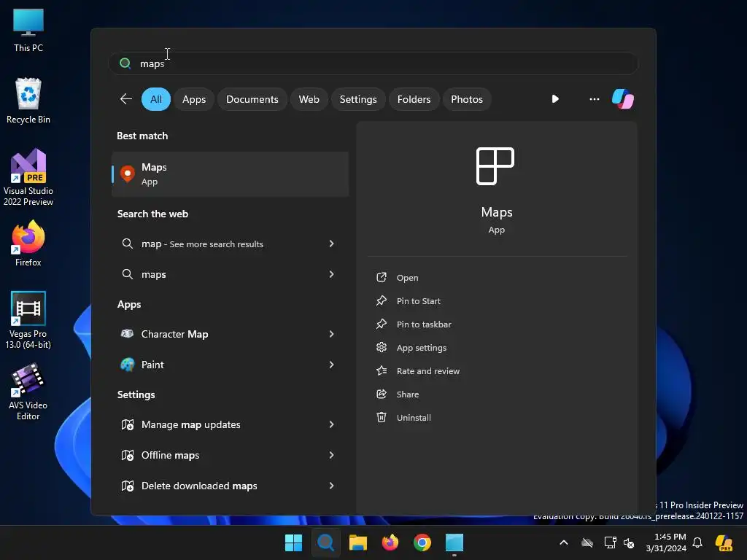Click the muted volume icon in tray
The image size is (747, 560).
(629, 542)
